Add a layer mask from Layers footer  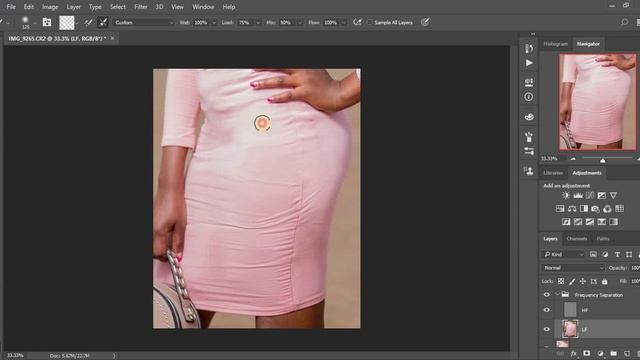point(587,353)
